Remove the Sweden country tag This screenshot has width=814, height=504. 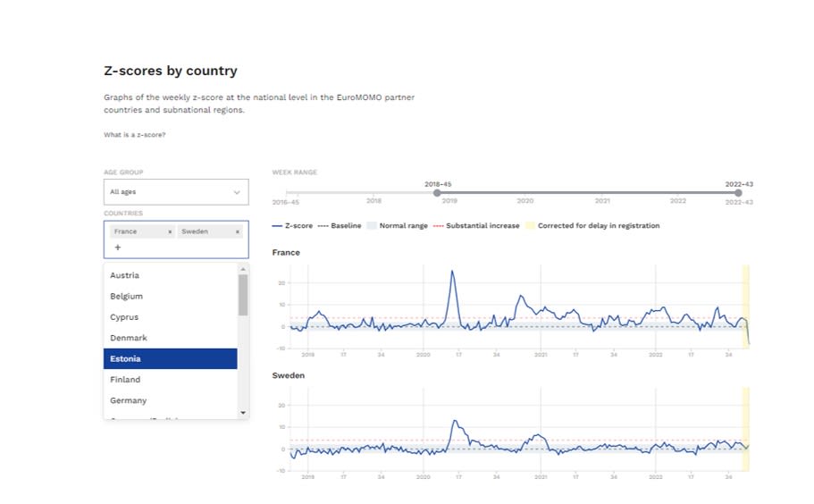[238, 231]
